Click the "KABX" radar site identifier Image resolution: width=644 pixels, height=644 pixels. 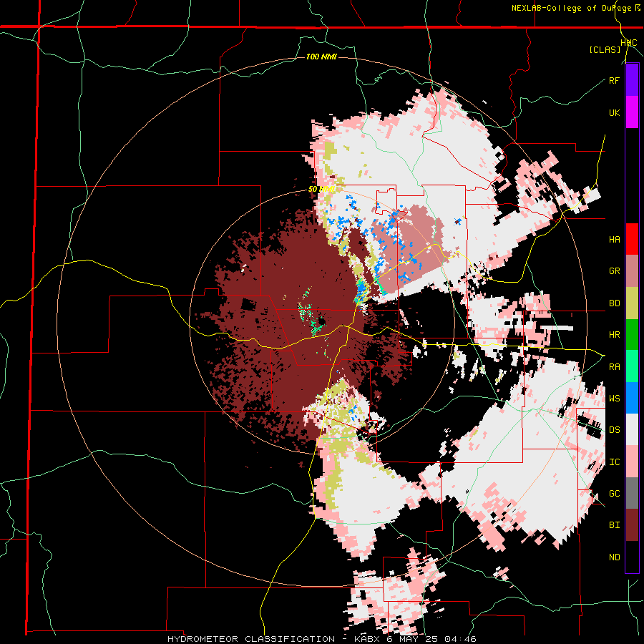[x=368, y=639]
